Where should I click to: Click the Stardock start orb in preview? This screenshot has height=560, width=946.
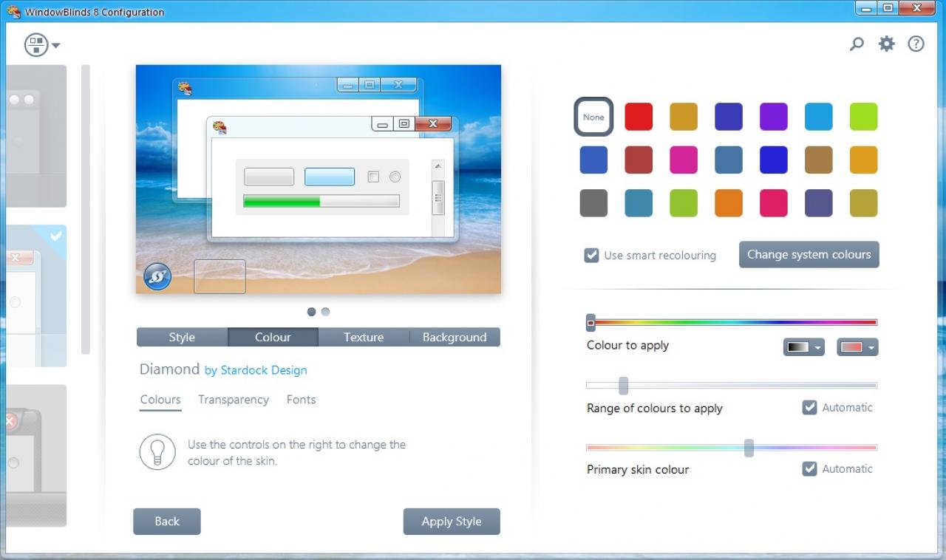[157, 276]
